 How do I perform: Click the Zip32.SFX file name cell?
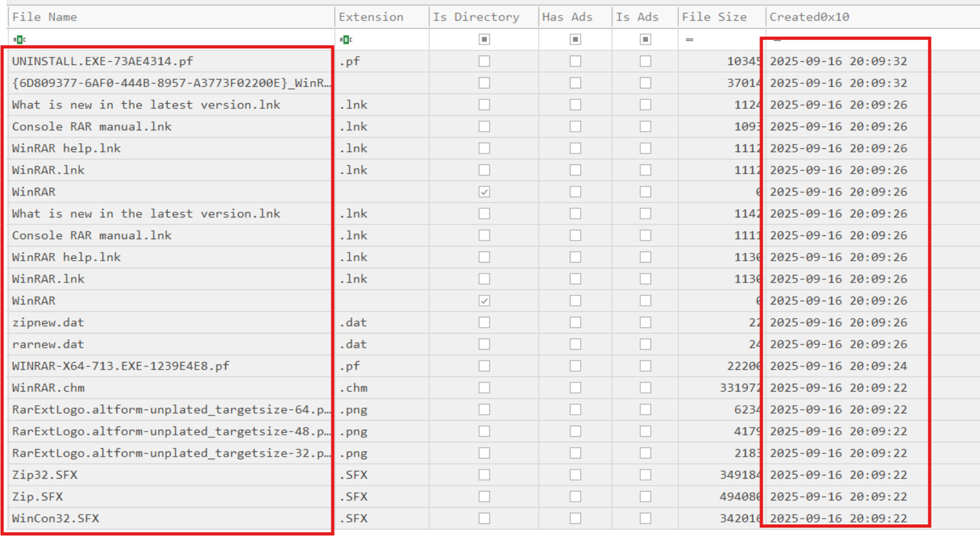click(x=44, y=475)
